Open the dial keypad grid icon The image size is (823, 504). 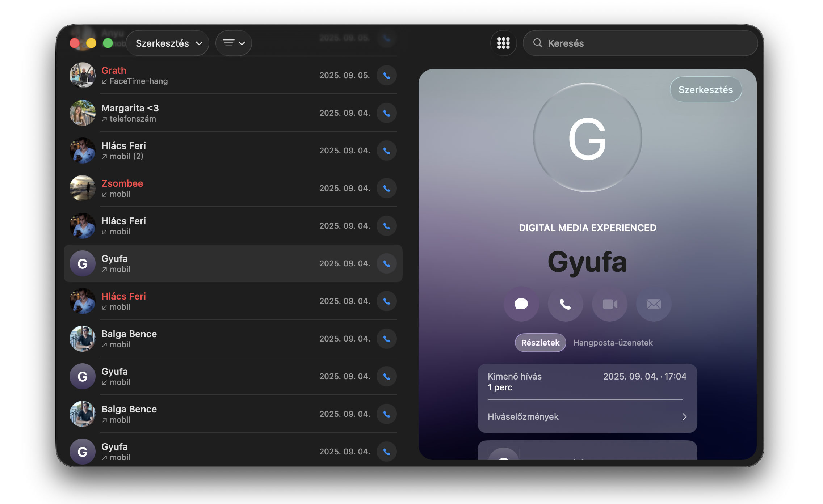click(x=503, y=43)
